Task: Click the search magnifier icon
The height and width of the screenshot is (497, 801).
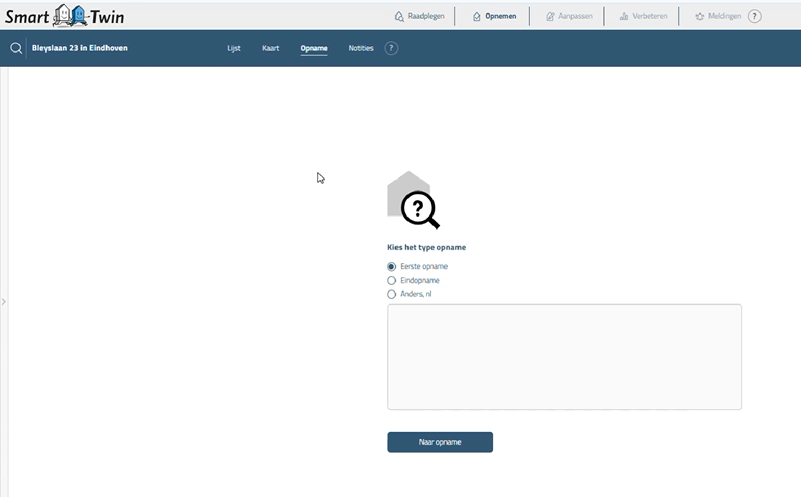Action: click(x=16, y=48)
